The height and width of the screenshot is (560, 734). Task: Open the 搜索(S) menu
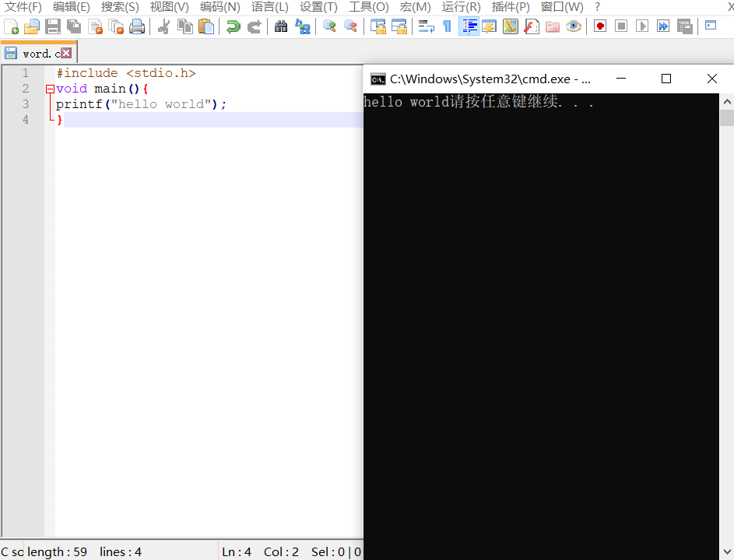tap(120, 7)
